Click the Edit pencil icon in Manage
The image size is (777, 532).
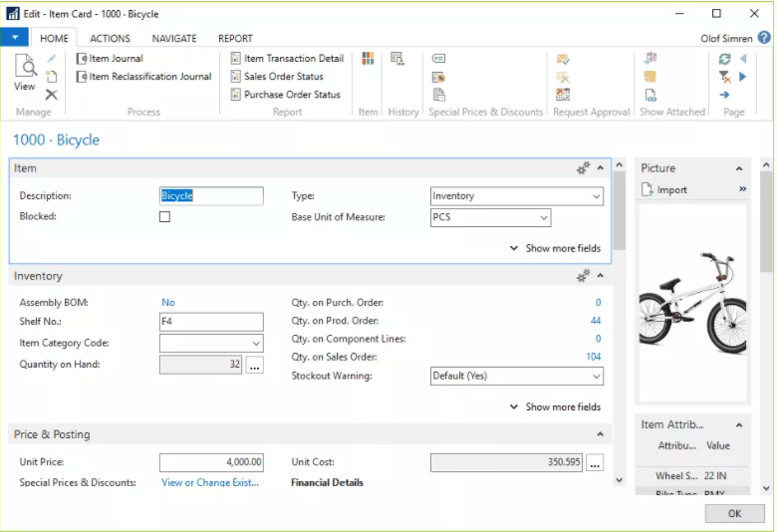click(x=52, y=59)
